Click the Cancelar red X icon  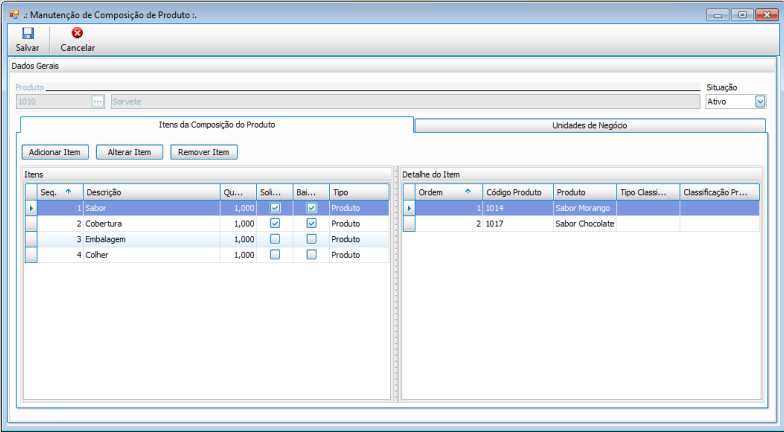pyautogui.click(x=78, y=34)
